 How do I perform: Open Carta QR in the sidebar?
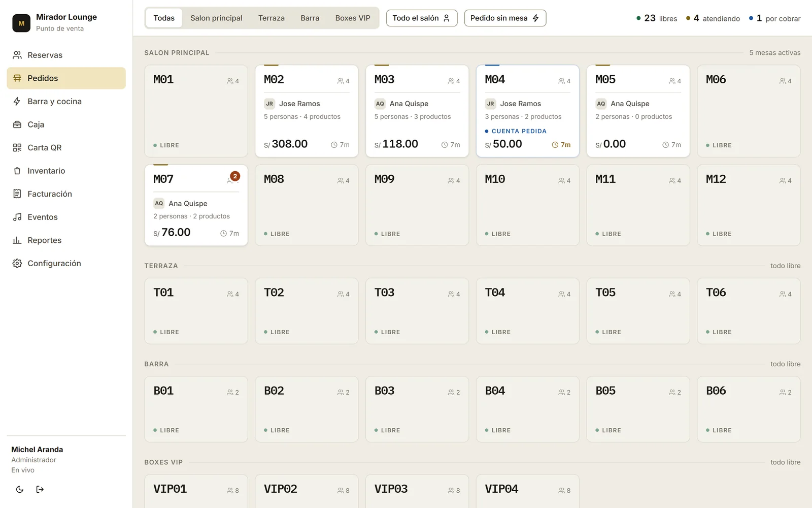(66, 148)
